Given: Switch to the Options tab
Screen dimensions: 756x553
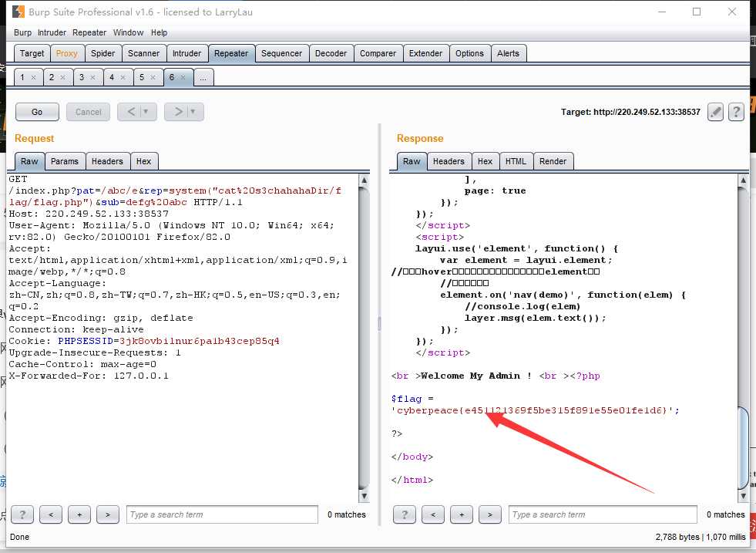Looking at the screenshot, I should (x=469, y=53).
